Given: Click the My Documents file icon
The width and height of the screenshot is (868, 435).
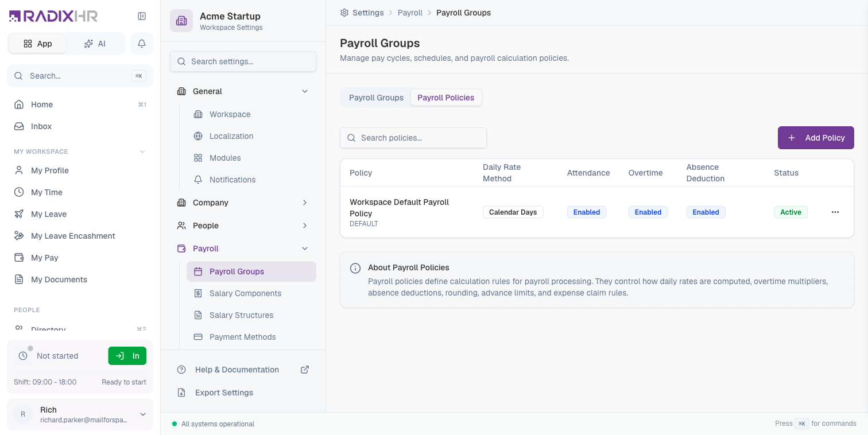Looking at the screenshot, I should coord(19,279).
